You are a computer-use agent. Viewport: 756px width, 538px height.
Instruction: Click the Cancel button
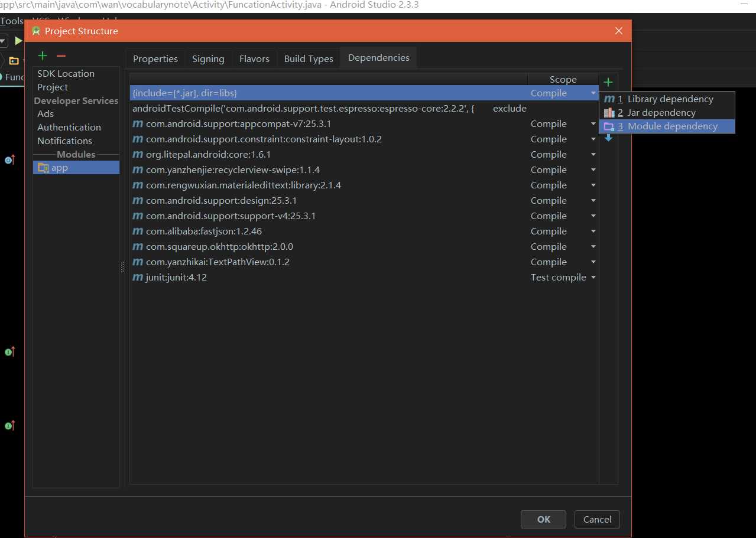point(597,519)
